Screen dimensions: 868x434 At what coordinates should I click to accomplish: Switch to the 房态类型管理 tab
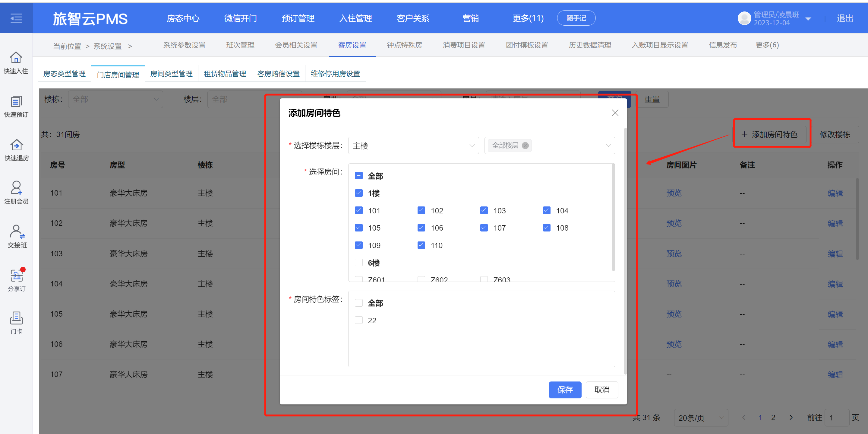64,74
